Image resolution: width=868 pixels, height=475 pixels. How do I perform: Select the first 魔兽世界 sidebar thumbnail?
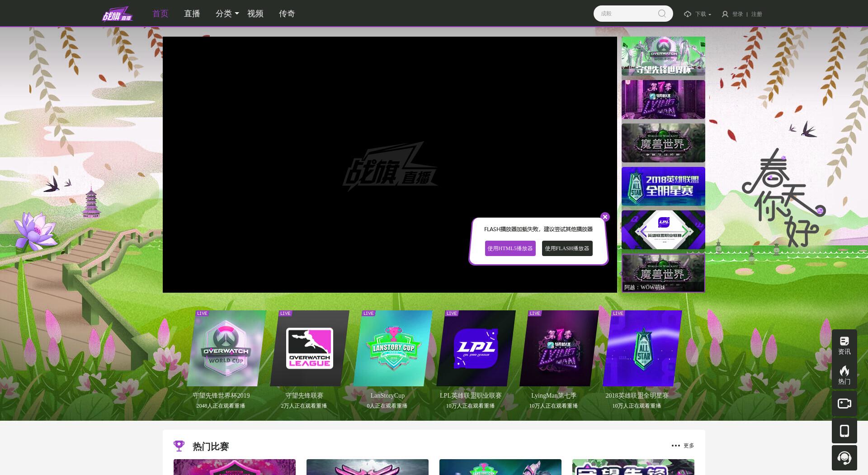click(x=663, y=143)
